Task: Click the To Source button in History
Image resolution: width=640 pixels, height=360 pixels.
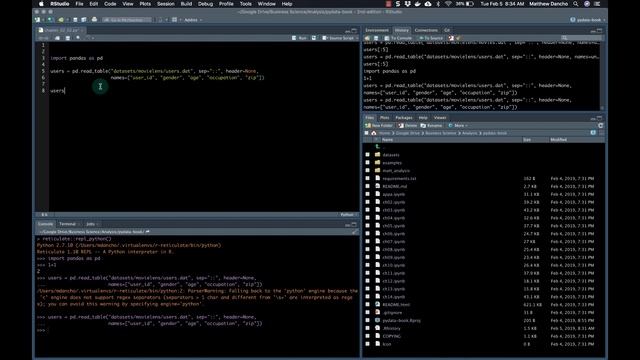Action: 431,38
